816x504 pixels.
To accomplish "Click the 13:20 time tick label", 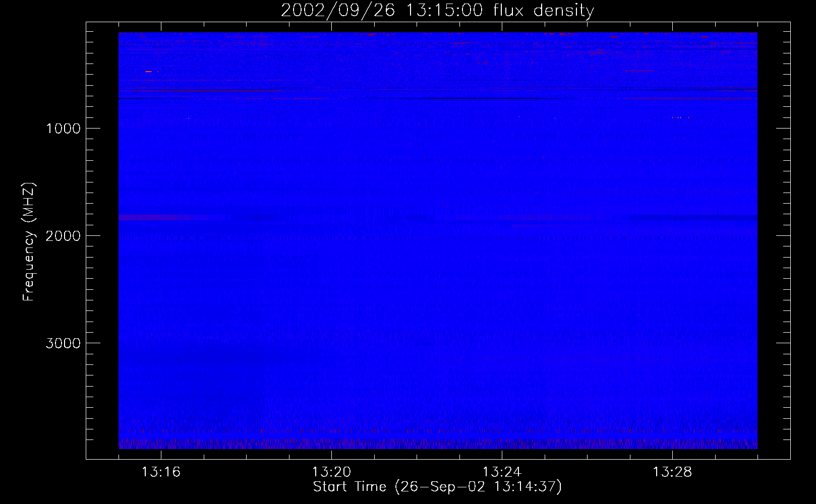I will [331, 472].
